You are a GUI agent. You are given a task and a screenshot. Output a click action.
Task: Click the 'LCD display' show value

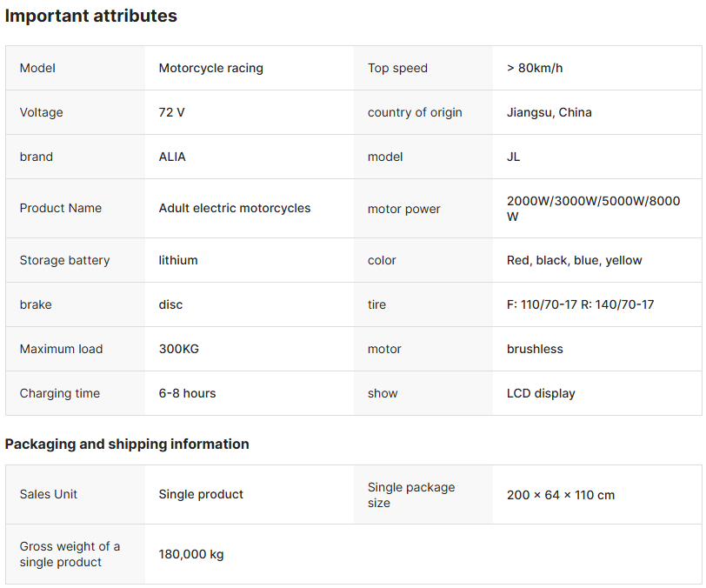coord(541,393)
